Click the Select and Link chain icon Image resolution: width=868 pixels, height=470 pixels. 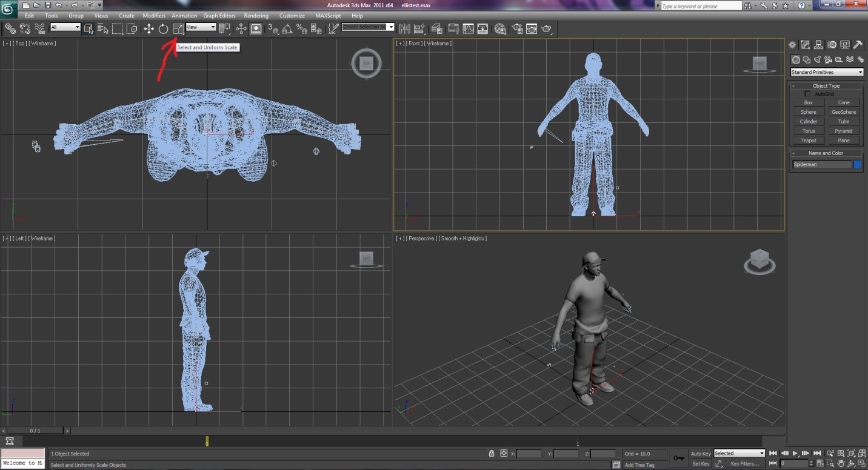pos(10,28)
